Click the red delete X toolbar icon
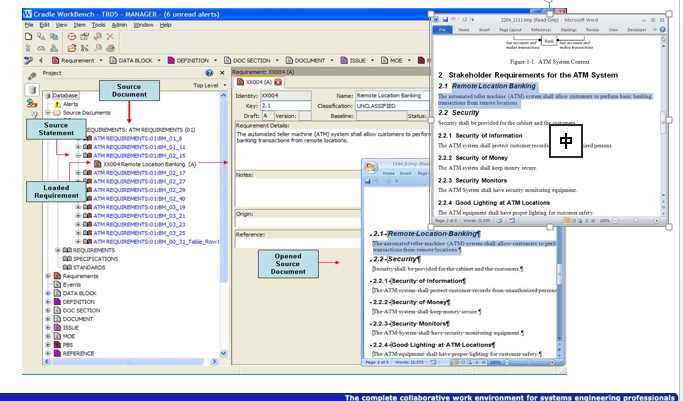This screenshot has height=401, width=683. (110, 37)
